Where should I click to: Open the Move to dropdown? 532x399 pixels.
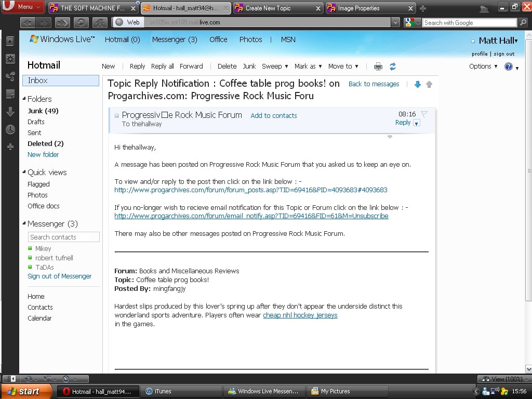[343, 66]
